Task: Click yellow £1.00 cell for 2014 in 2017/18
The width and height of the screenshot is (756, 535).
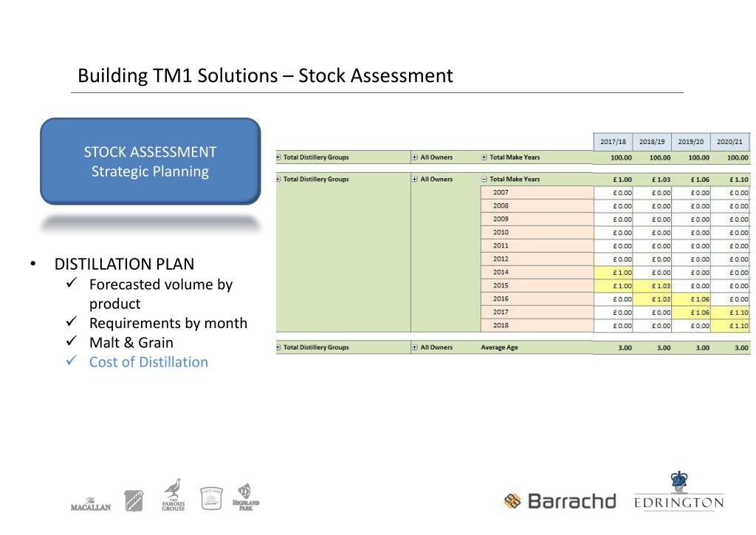Action: tap(614, 273)
